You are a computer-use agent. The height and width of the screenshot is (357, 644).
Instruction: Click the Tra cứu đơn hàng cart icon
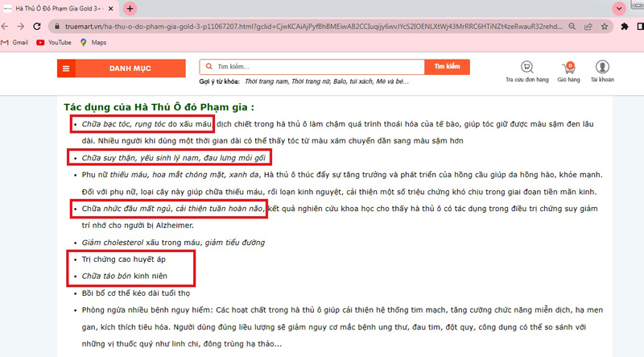(x=526, y=68)
